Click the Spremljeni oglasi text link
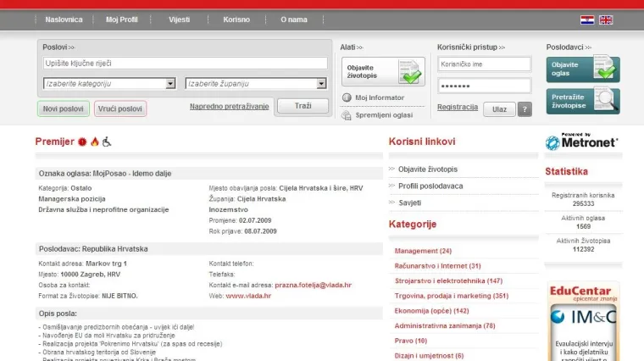 [x=384, y=115]
